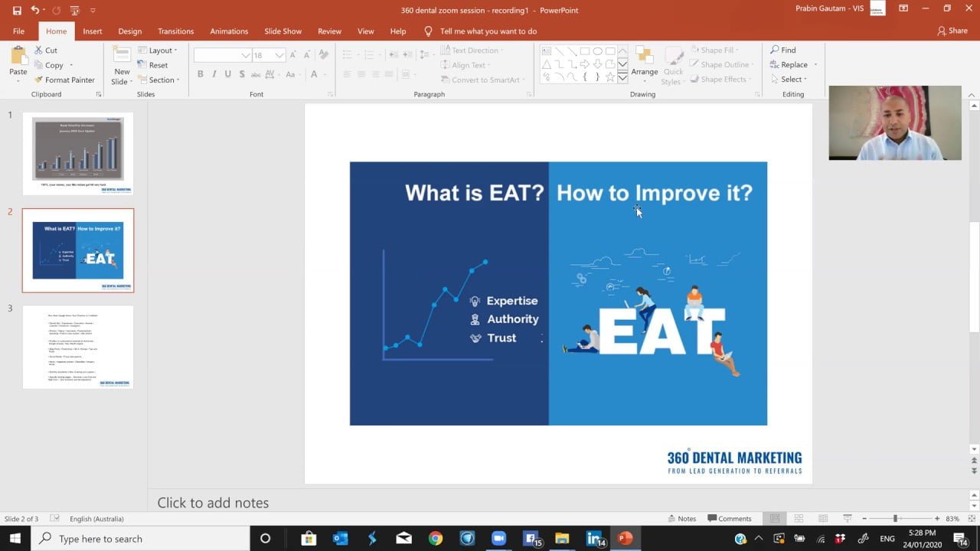
Task: Open the font size dropdown
Action: (280, 55)
